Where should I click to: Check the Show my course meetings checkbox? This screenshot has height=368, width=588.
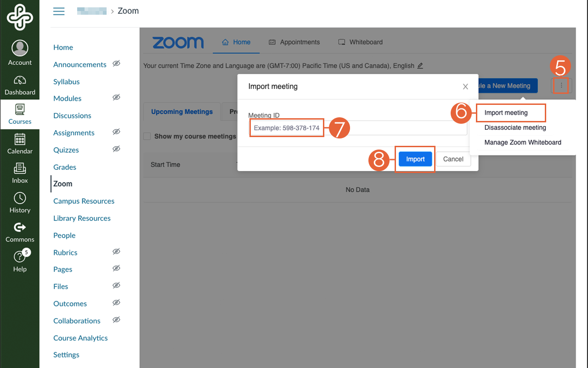(x=147, y=136)
